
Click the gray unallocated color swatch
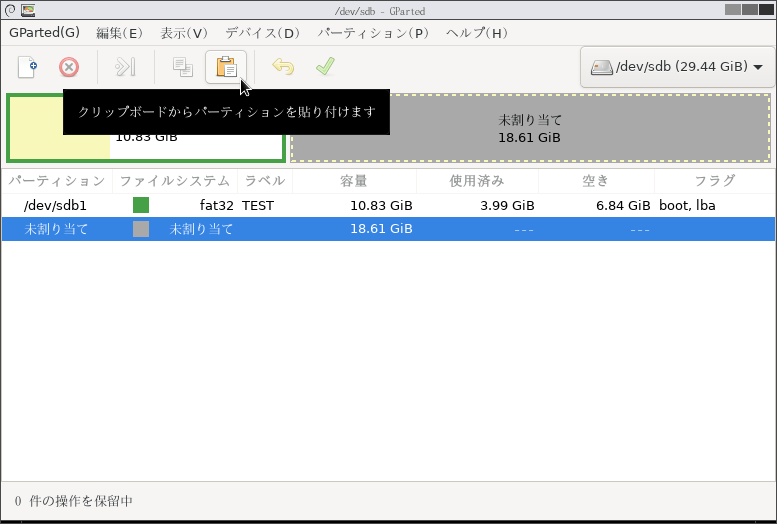[x=141, y=229]
